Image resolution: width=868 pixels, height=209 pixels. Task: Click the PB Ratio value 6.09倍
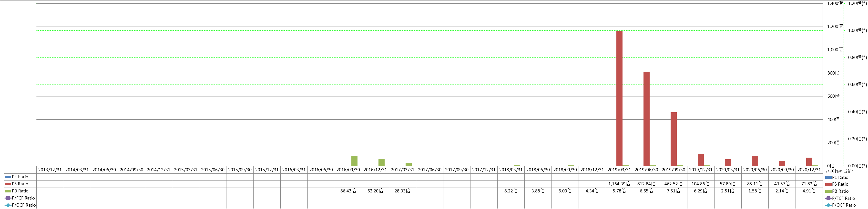click(x=565, y=191)
